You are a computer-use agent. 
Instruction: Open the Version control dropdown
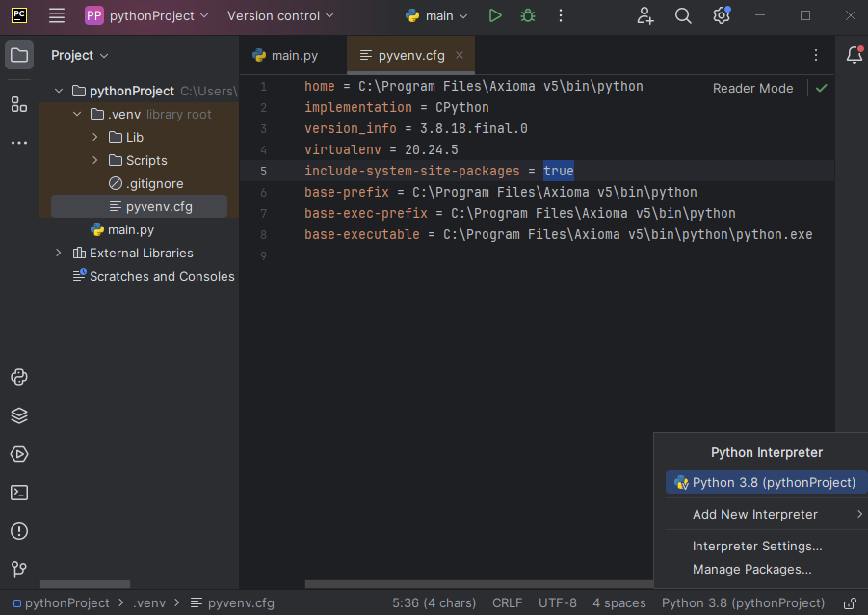[x=280, y=15]
